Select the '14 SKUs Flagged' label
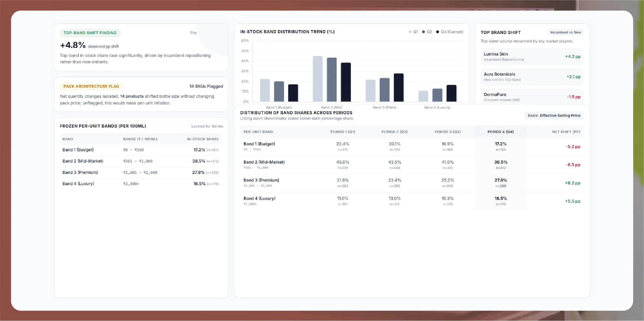This screenshot has height=321, width=644. (x=206, y=86)
